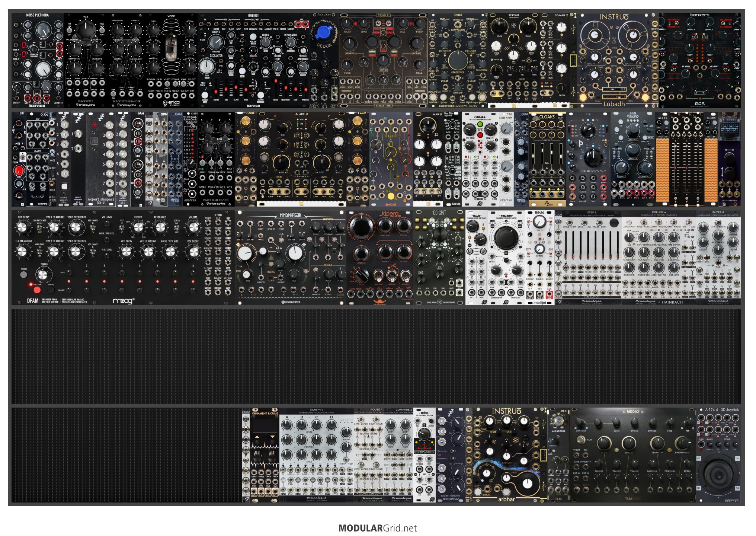Toggle the VCF HP/LP switch on DFAM
The height and width of the screenshot is (536, 756).
122,227
